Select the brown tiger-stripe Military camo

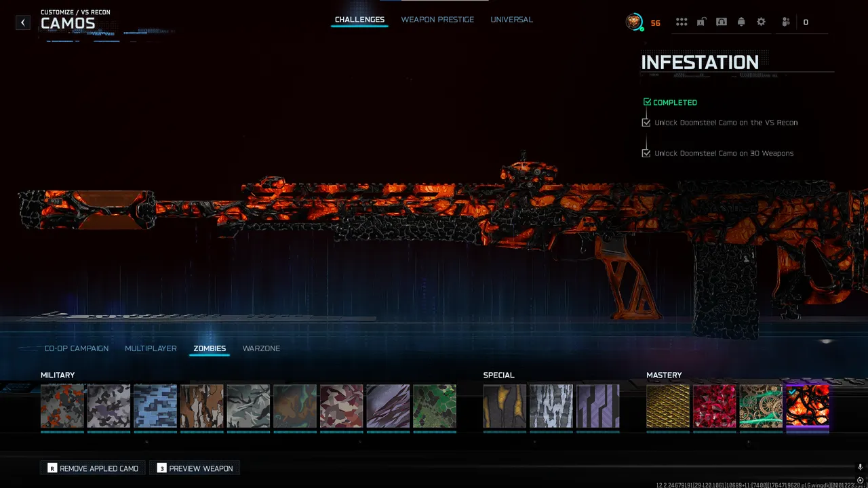201,407
